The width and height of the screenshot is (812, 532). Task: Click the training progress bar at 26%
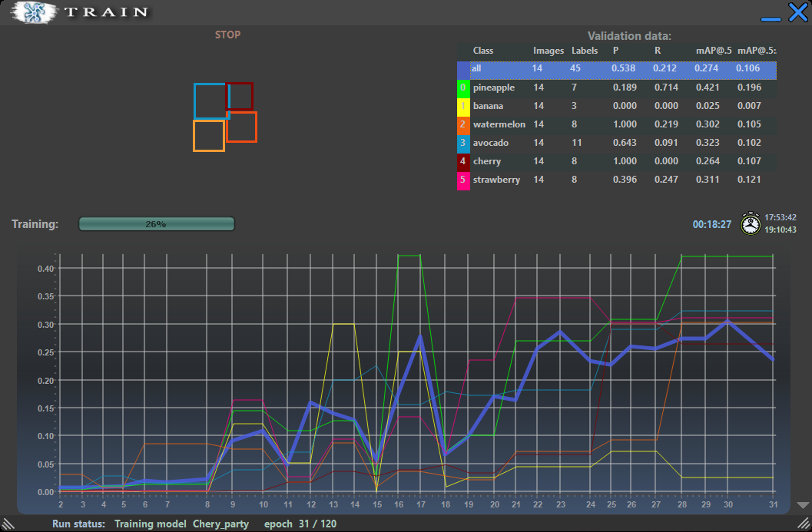[157, 224]
